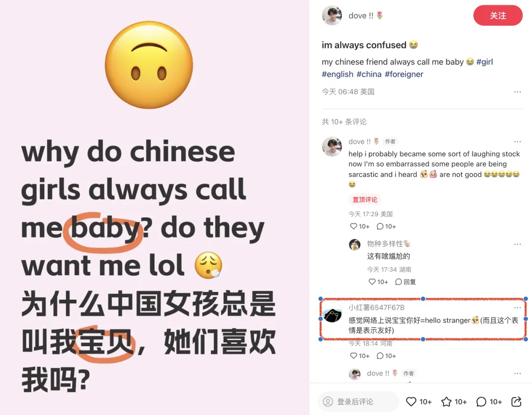Favorite the post with the star icon
This screenshot has height=415, width=532.
pyautogui.click(x=446, y=402)
